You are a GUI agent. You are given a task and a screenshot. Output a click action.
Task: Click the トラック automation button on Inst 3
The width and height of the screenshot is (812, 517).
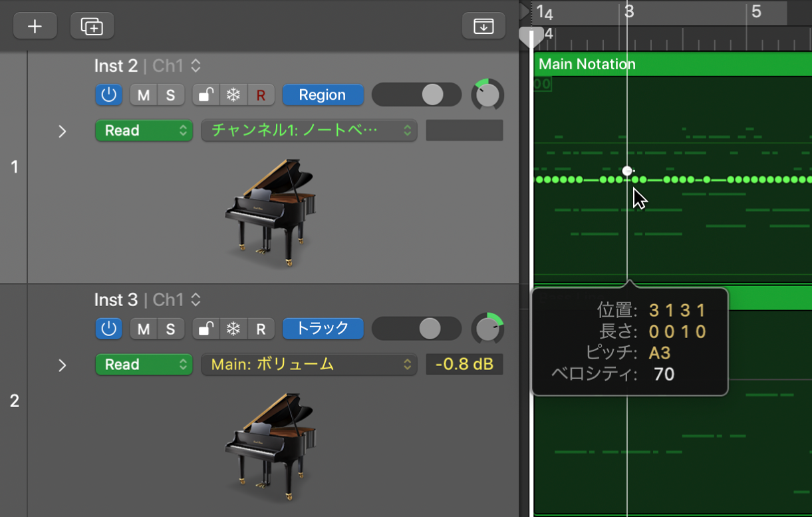pyautogui.click(x=323, y=329)
